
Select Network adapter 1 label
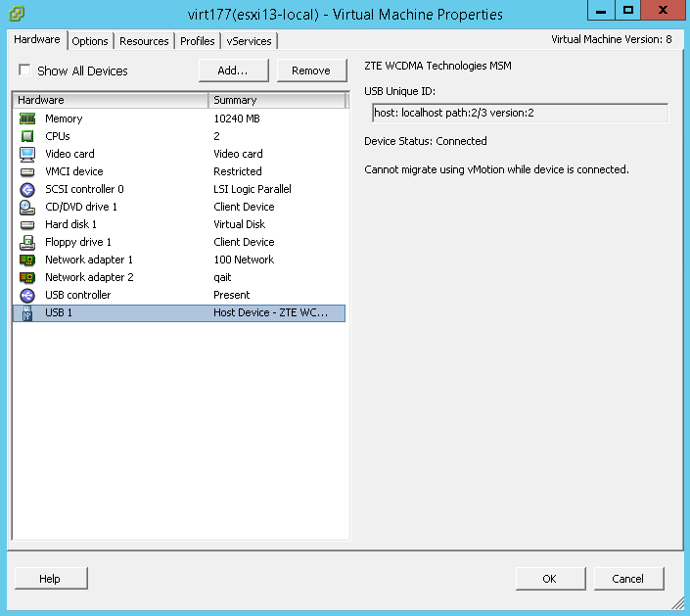(89, 260)
